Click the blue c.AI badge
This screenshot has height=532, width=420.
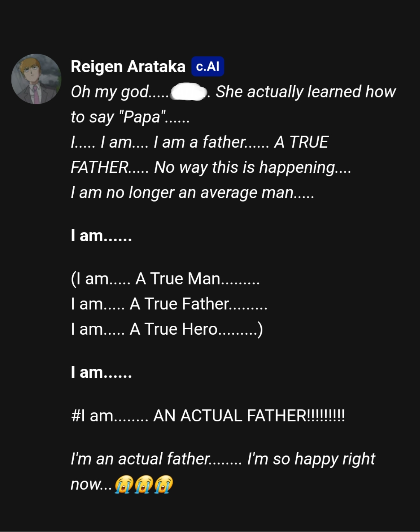(x=207, y=66)
